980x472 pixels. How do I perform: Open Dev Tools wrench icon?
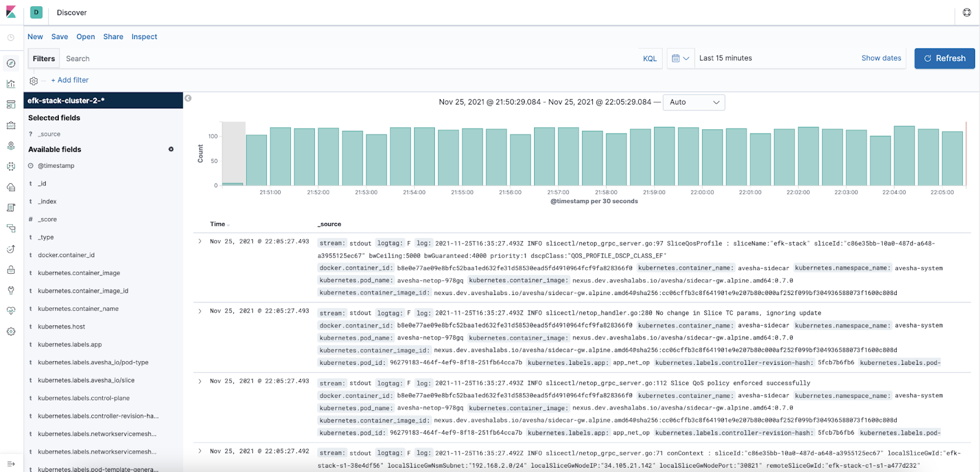tap(11, 290)
